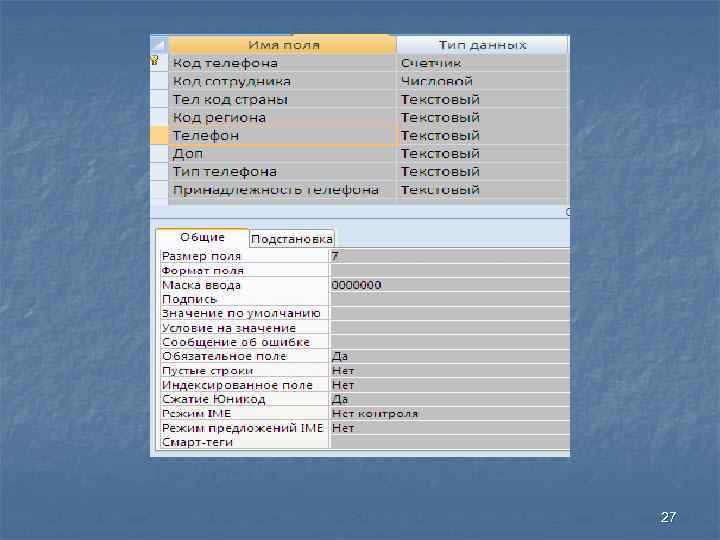The width and height of the screenshot is (720, 540).
Task: Open data type cell of Доп row
Action: (x=482, y=153)
